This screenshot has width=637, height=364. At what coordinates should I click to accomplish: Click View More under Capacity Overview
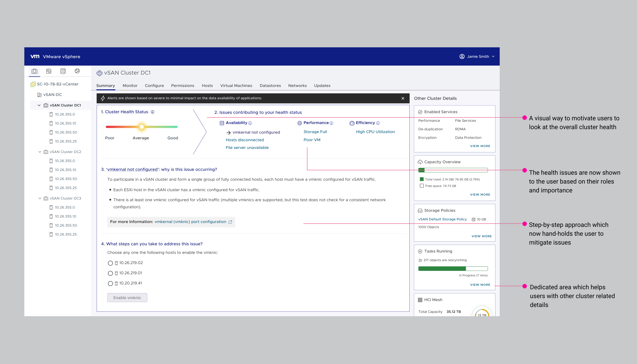click(x=480, y=194)
